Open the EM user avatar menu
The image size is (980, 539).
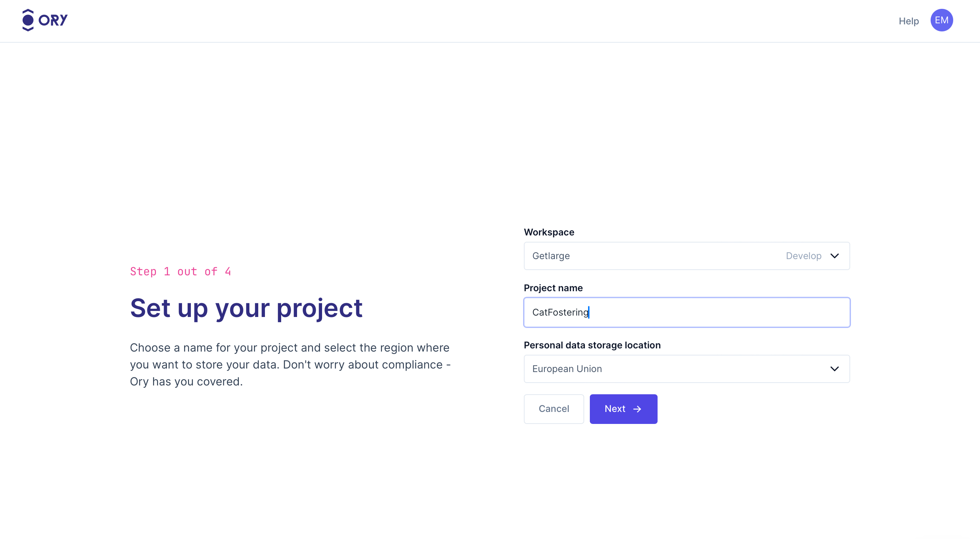tap(942, 20)
